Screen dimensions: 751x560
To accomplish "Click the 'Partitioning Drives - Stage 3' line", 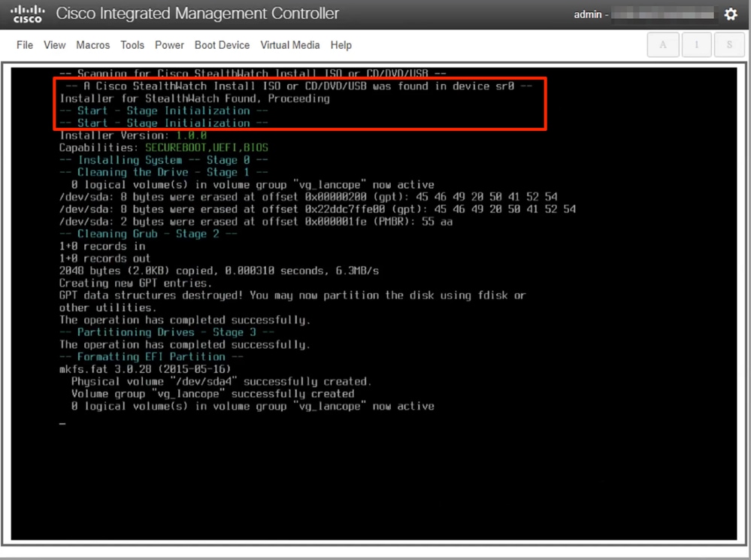I will pos(167,332).
